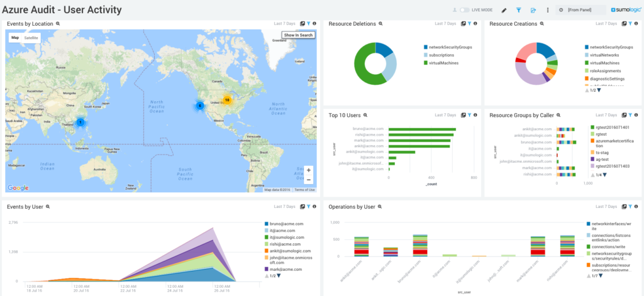The width and height of the screenshot is (644, 296).
Task: Click the info icon on Resource Groups by Caller panel
Action: [636, 116]
